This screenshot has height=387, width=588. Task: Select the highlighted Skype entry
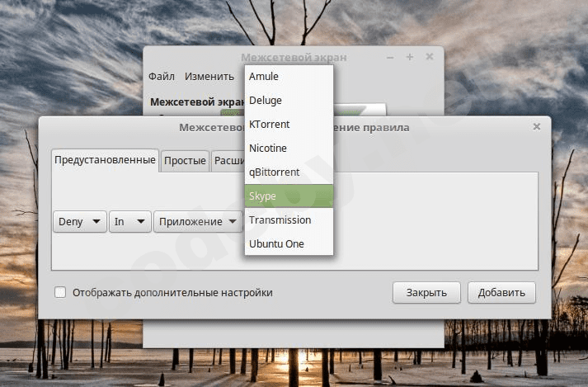[289, 196]
